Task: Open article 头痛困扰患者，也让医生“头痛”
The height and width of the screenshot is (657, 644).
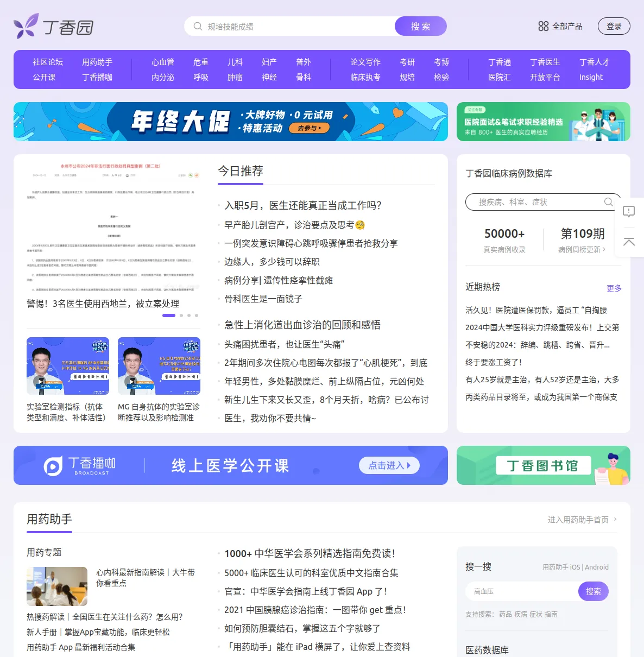Action: tap(285, 344)
